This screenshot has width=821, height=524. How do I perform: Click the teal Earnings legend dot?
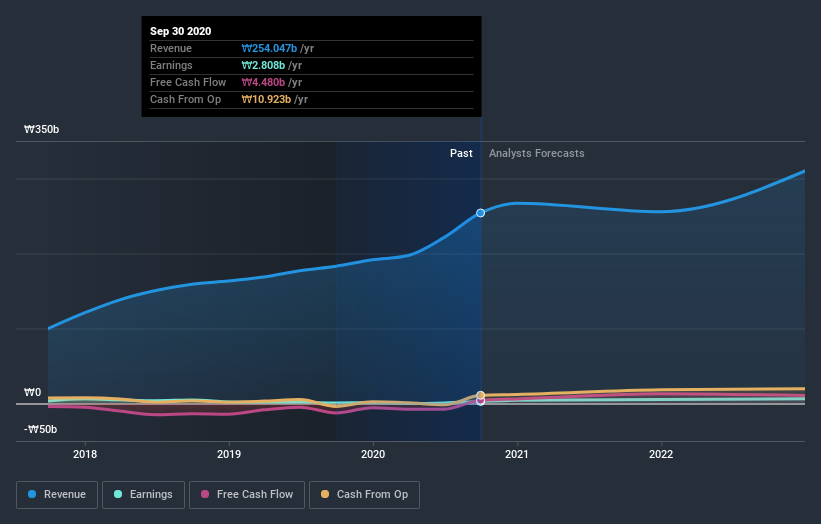click(x=118, y=494)
